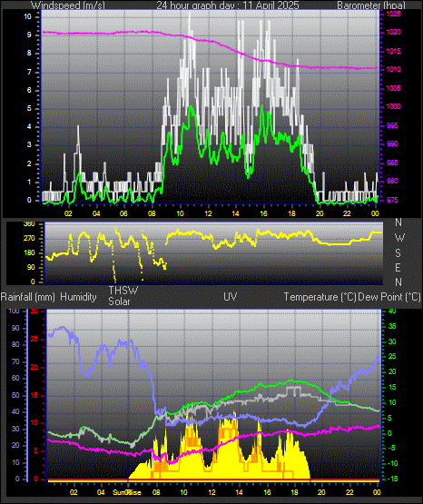Click barometer scale value 1025
The image size is (423, 504).
393,15
